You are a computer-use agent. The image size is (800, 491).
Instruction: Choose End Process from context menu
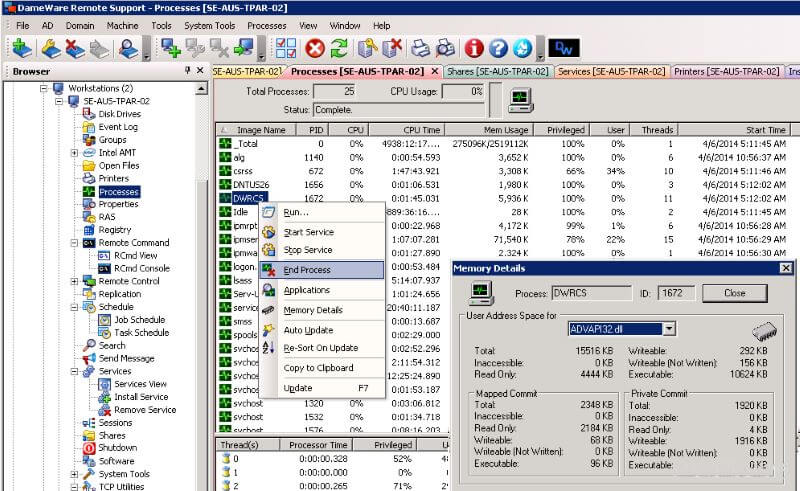coord(322,270)
